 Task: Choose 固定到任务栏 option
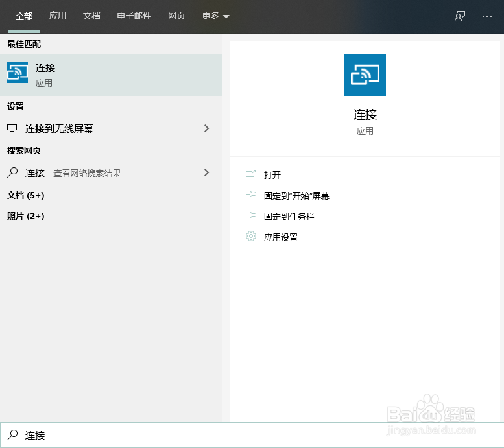pyautogui.click(x=289, y=217)
